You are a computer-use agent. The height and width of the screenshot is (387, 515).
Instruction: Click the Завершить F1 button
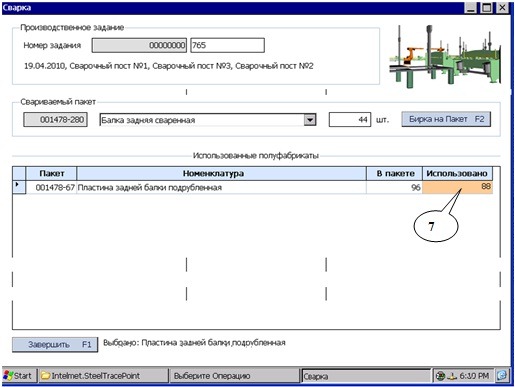(55, 344)
